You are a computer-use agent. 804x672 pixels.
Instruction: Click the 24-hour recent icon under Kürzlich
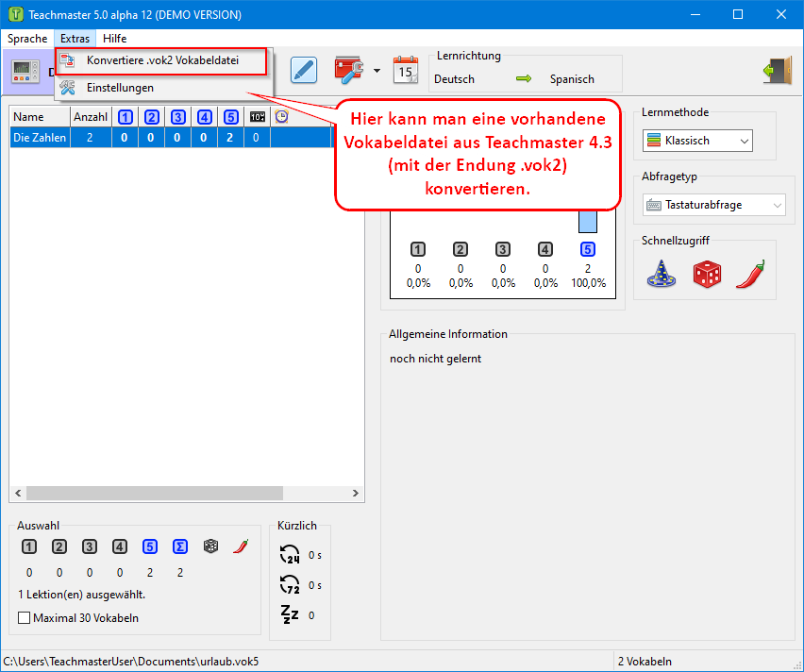tap(291, 554)
